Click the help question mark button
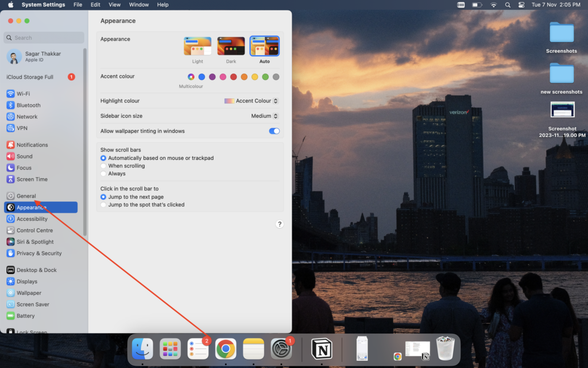 point(280,224)
